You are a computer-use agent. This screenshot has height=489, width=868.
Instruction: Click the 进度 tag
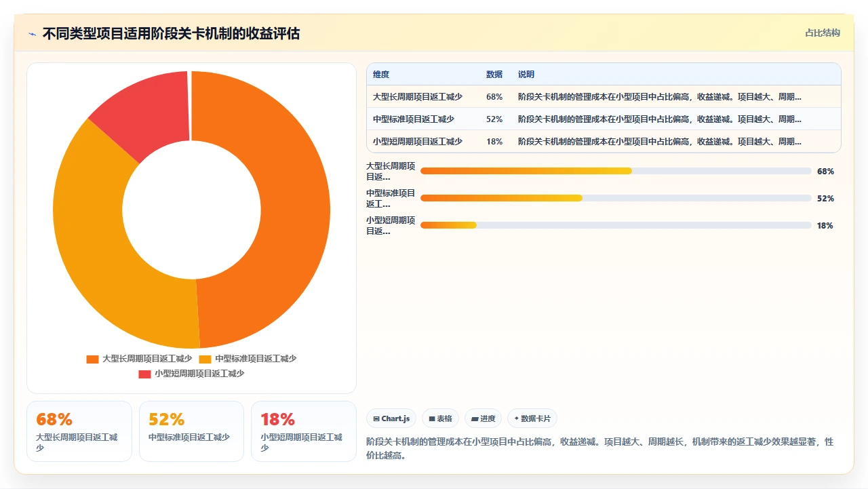coord(483,418)
